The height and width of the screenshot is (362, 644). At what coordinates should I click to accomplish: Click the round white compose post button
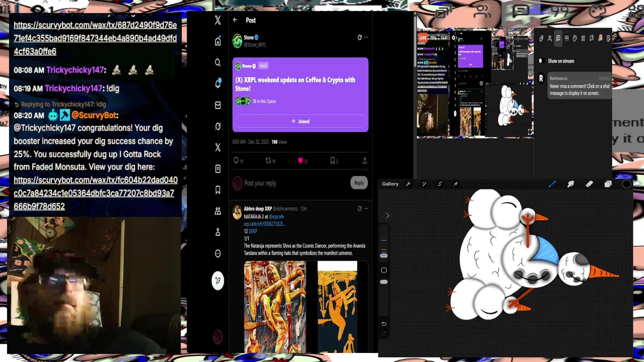(x=218, y=281)
